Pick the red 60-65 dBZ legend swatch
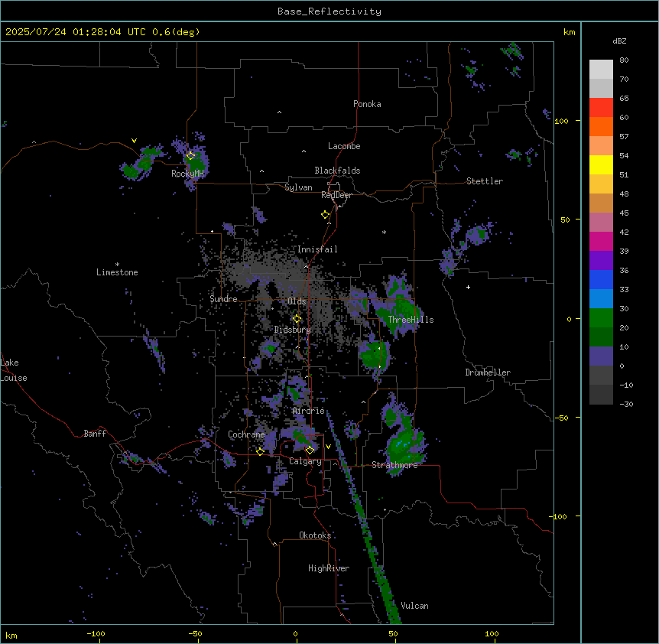Viewport: 659px width, 644px height. [601, 108]
